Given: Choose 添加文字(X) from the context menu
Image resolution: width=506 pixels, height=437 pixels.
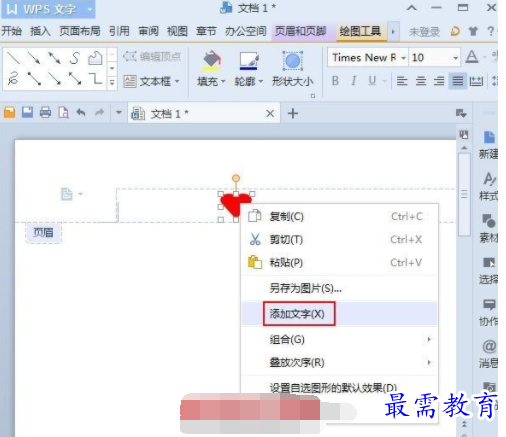Looking at the screenshot, I should [x=339, y=314].
